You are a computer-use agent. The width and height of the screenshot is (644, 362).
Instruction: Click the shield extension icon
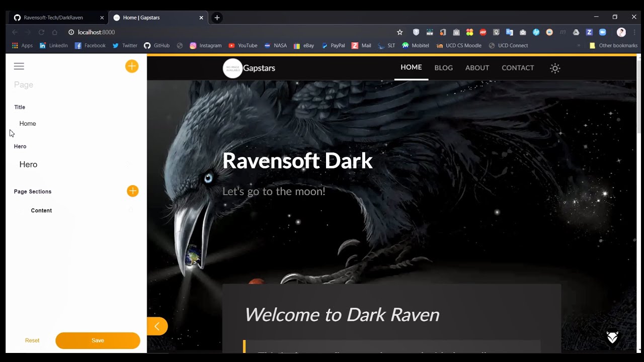tap(416, 32)
